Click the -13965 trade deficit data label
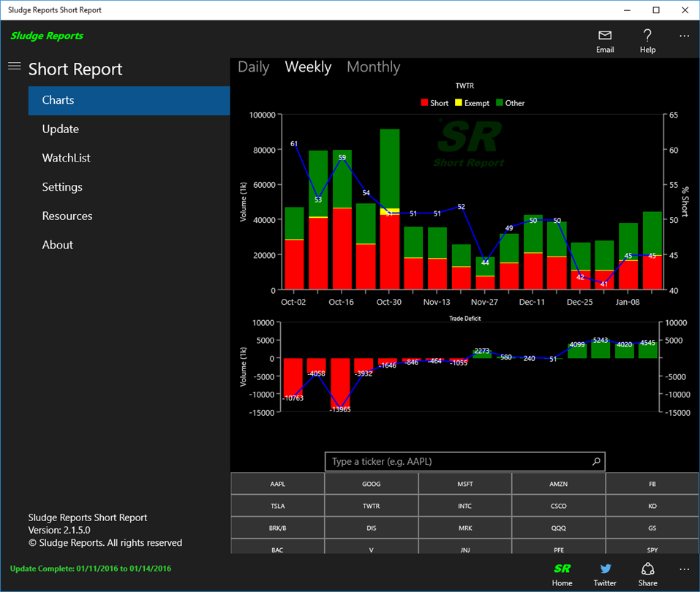 tap(340, 409)
